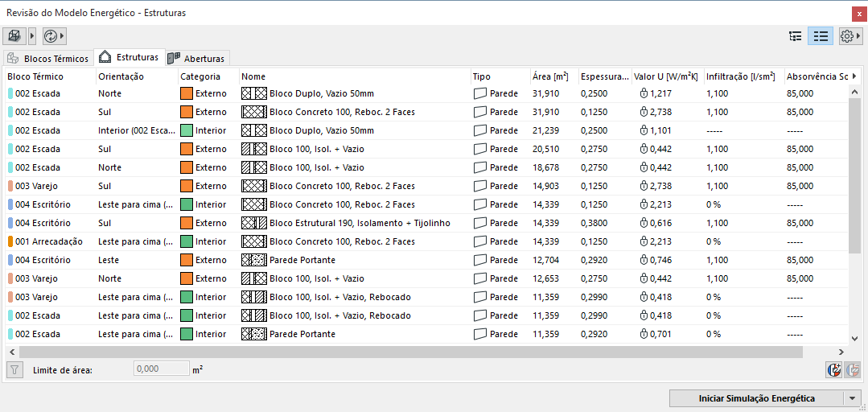
Task: Click the wall icon in first Parede row
Action: [x=480, y=93]
